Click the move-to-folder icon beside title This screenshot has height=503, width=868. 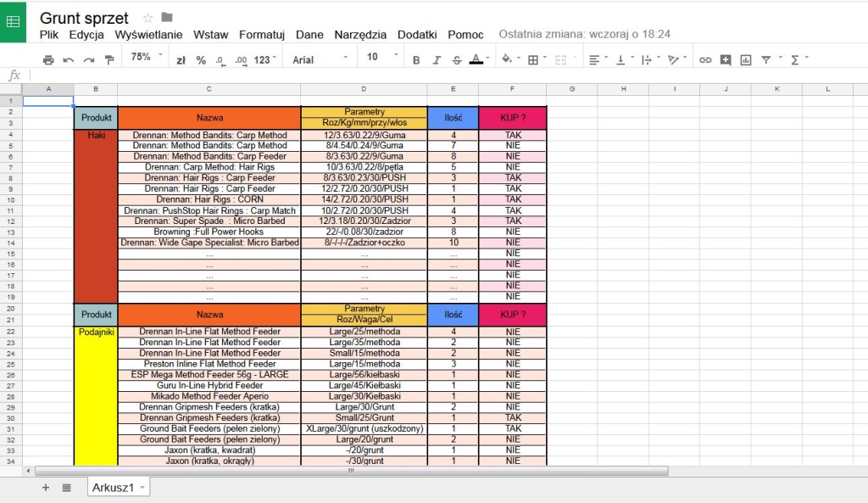167,18
